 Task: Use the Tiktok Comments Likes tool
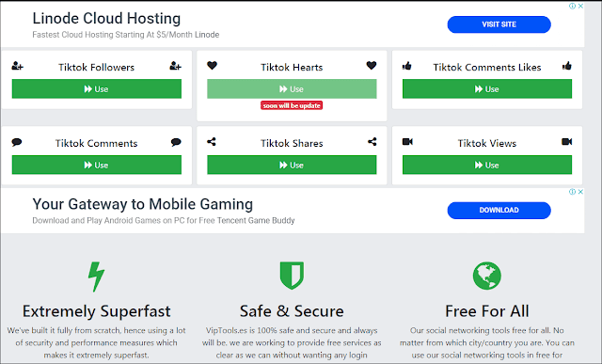pyautogui.click(x=487, y=89)
